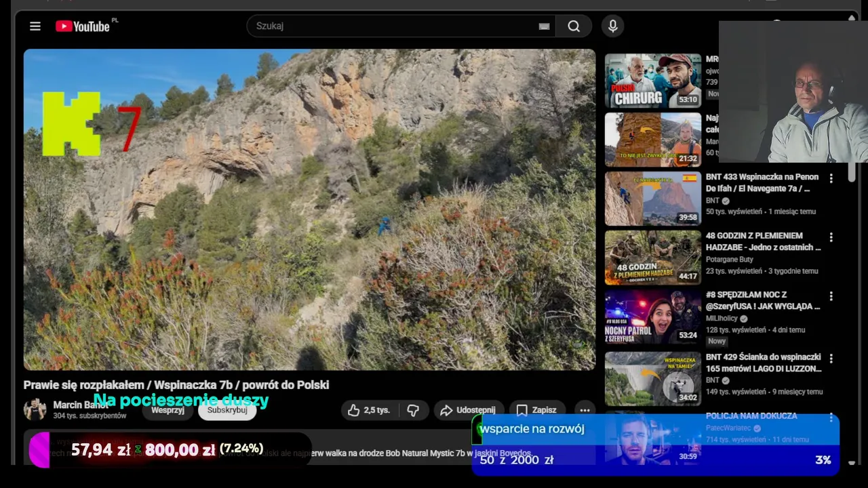Open 48 GODZIN Z PLEMIENIEM HADZABE title
Image resolution: width=868 pixels, height=488 pixels.
[763, 241]
